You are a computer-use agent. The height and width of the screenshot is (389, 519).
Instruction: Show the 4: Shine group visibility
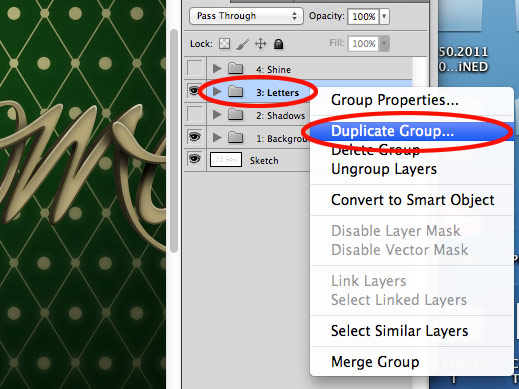coord(195,68)
